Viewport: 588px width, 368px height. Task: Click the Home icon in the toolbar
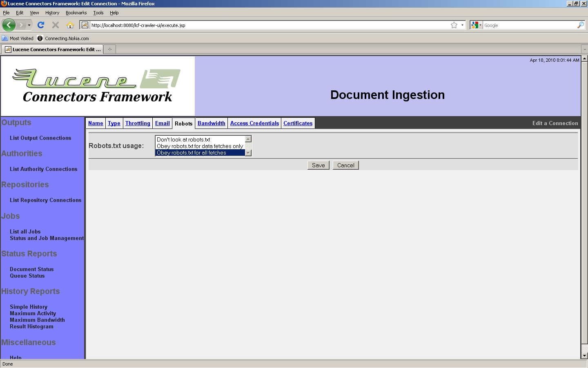click(70, 25)
